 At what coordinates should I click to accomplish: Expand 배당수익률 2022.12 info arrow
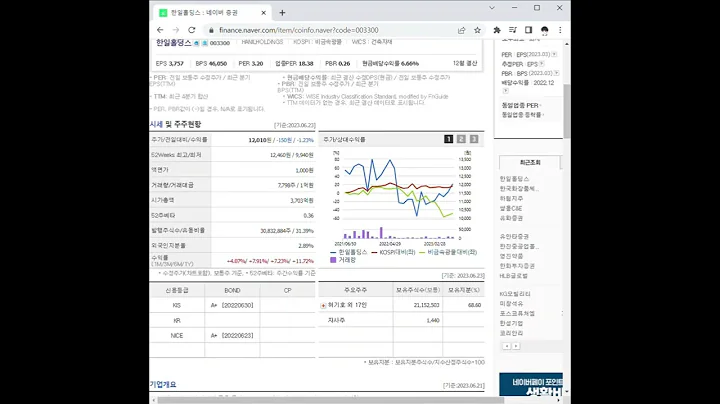505,91
